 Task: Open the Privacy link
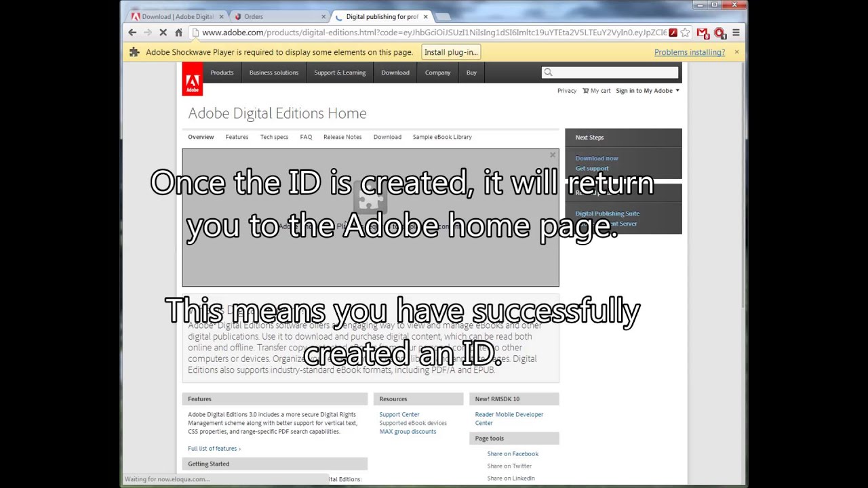tap(567, 91)
